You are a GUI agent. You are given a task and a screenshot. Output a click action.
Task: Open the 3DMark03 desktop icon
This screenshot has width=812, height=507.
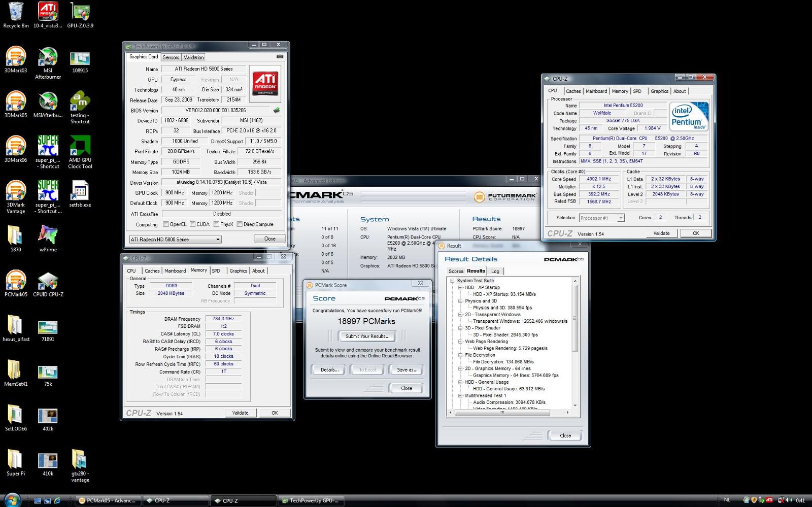tap(16, 60)
